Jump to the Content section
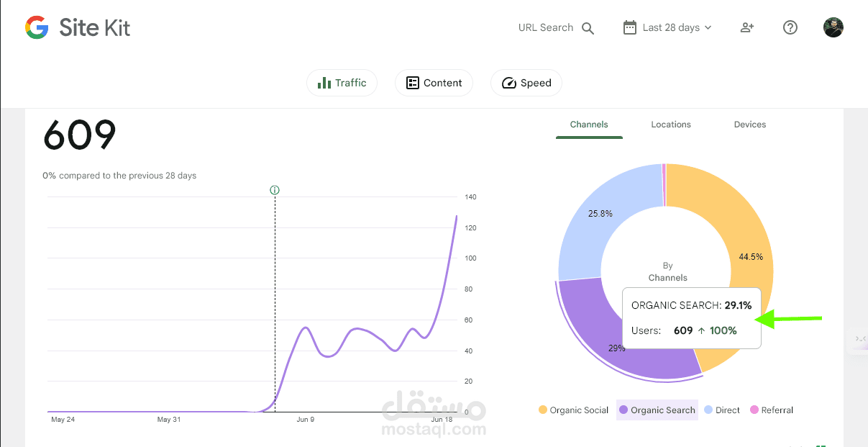 click(434, 83)
